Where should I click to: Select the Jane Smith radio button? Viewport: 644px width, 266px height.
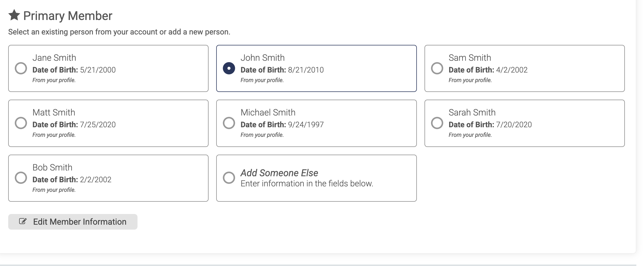coord(21,68)
